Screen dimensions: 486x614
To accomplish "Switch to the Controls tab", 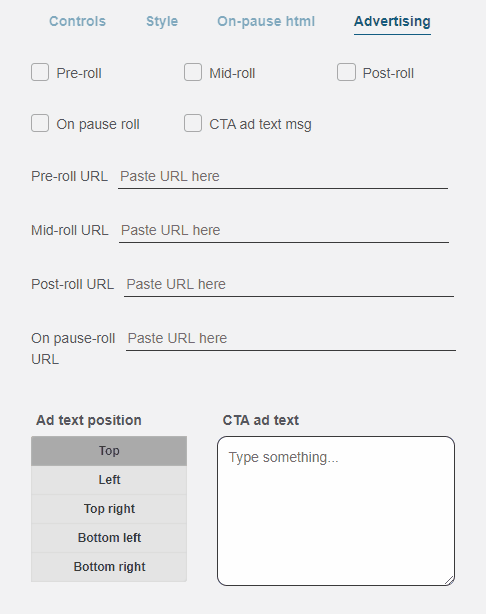I will click(77, 21).
